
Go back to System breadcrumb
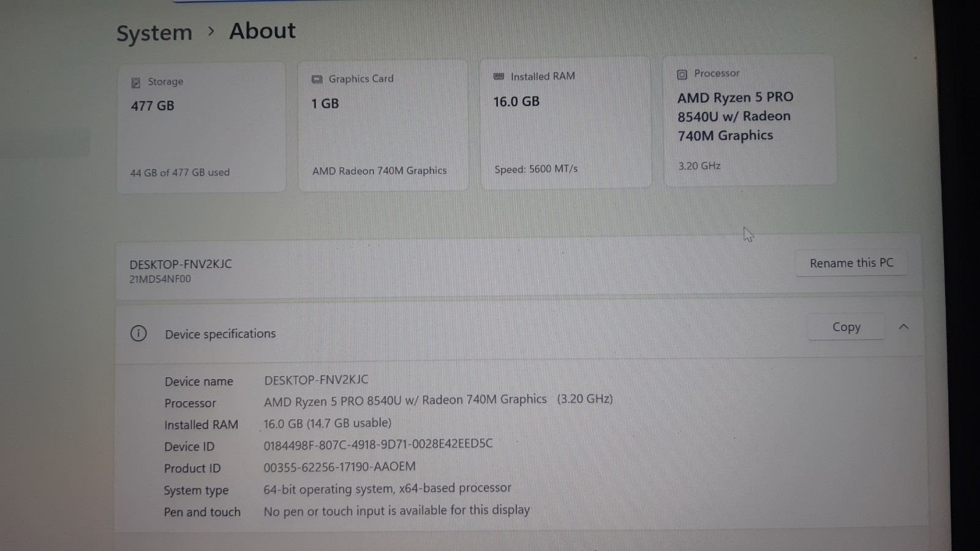click(x=154, y=33)
